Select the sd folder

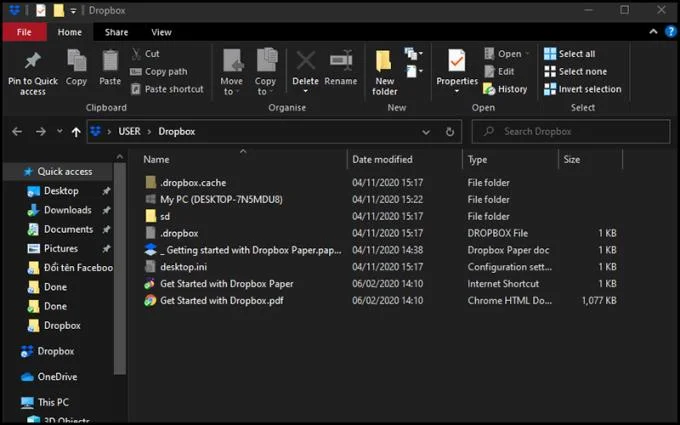pos(157,216)
